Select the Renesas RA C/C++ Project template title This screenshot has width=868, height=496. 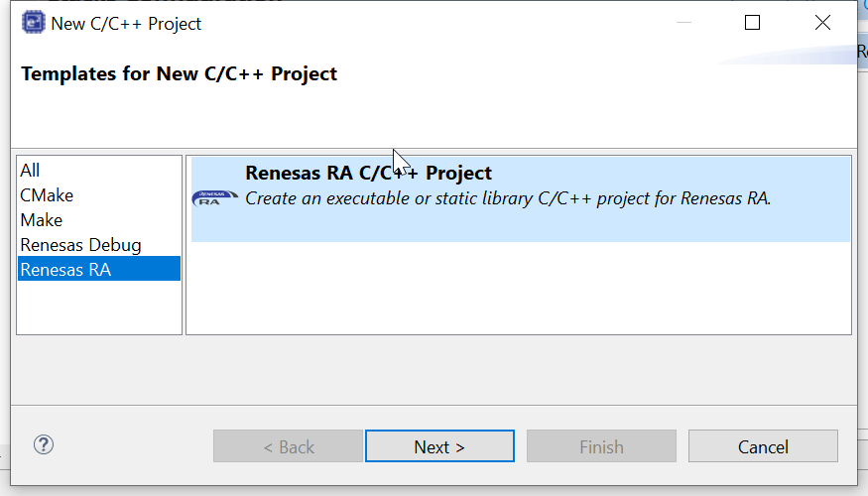[368, 174]
